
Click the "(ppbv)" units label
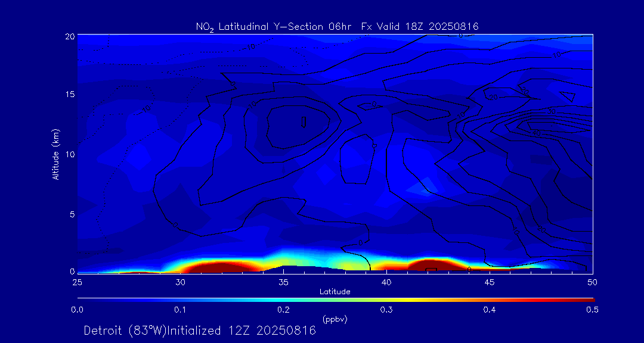tap(335, 319)
